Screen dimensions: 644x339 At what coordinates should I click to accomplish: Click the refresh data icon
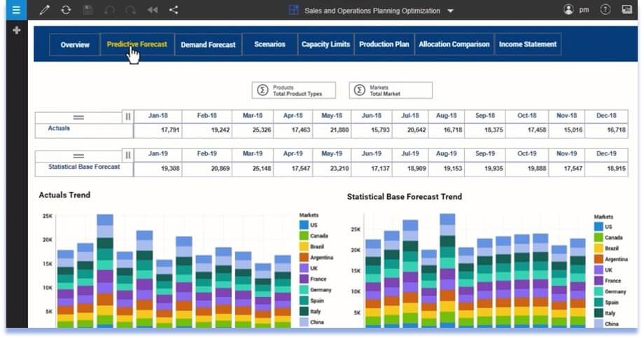[66, 11]
